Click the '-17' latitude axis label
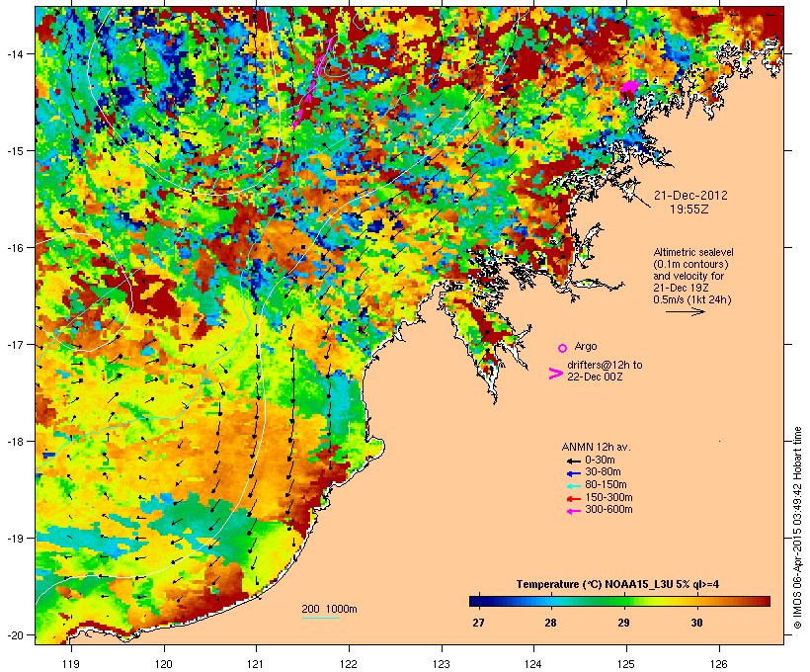The height and width of the screenshot is (672, 810). click(x=15, y=344)
